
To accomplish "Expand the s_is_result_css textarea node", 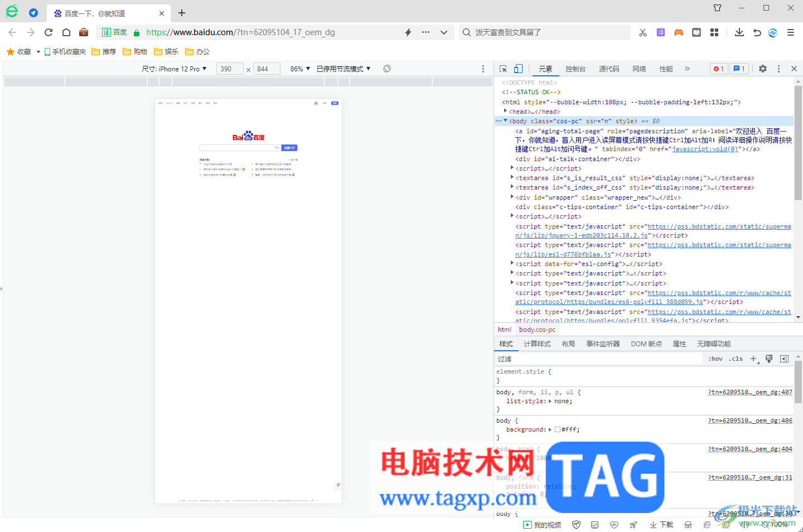I will point(512,177).
